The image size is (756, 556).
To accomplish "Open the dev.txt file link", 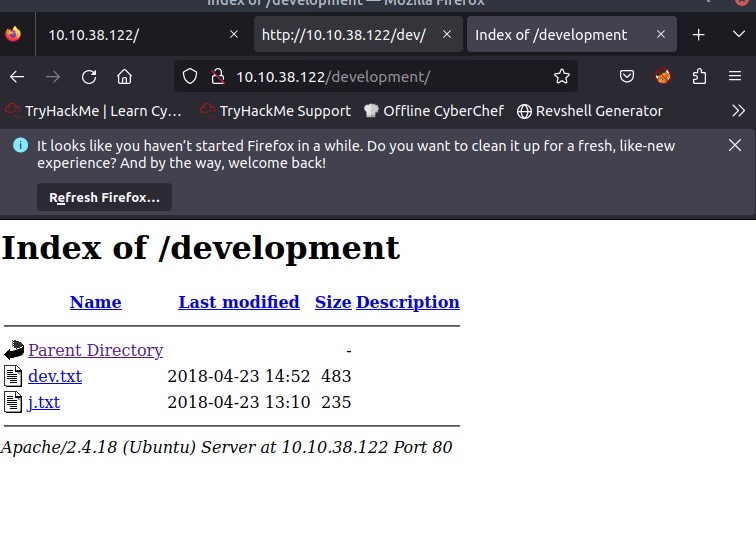I will pos(55,376).
